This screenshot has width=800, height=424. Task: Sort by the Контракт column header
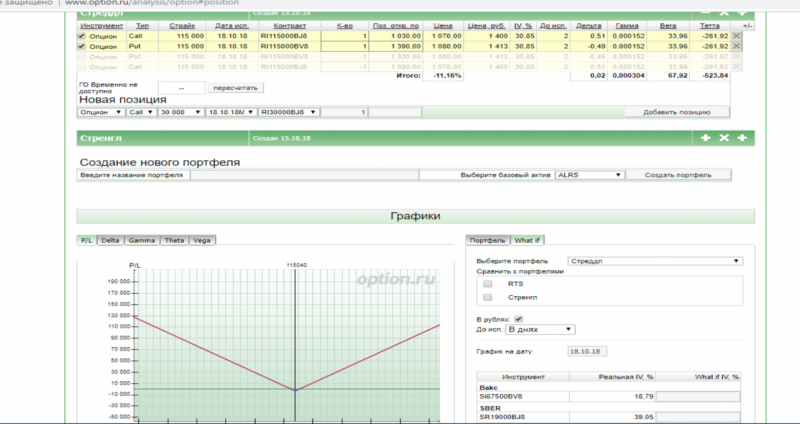(x=290, y=26)
